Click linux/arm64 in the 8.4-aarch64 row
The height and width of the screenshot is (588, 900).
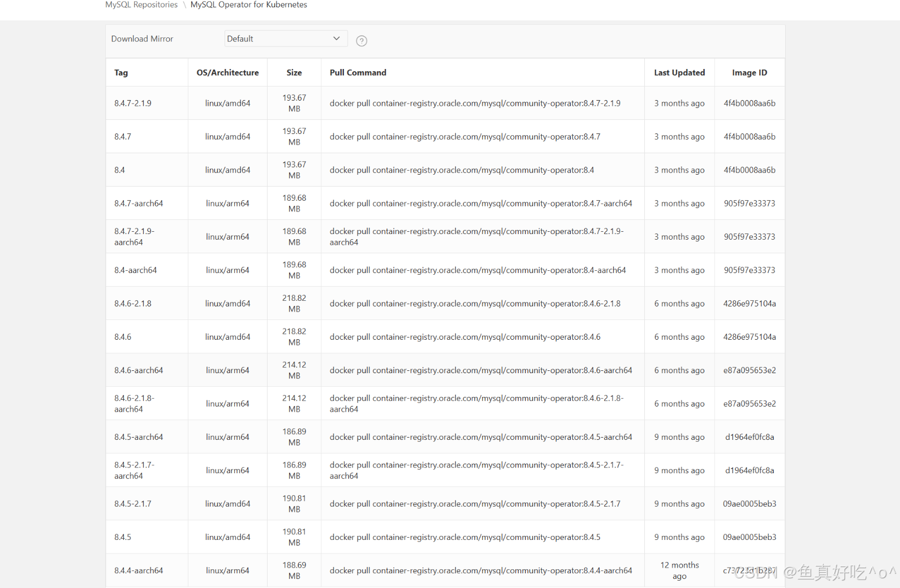227,270
